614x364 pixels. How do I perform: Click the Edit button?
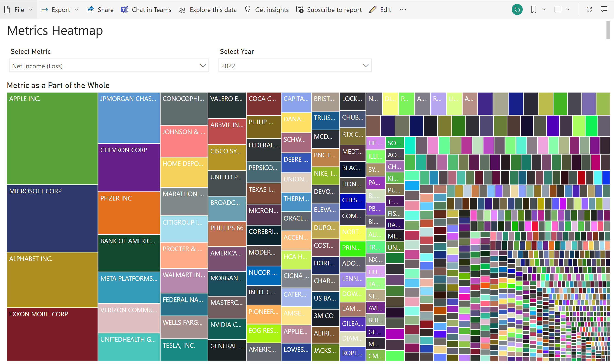[380, 10]
